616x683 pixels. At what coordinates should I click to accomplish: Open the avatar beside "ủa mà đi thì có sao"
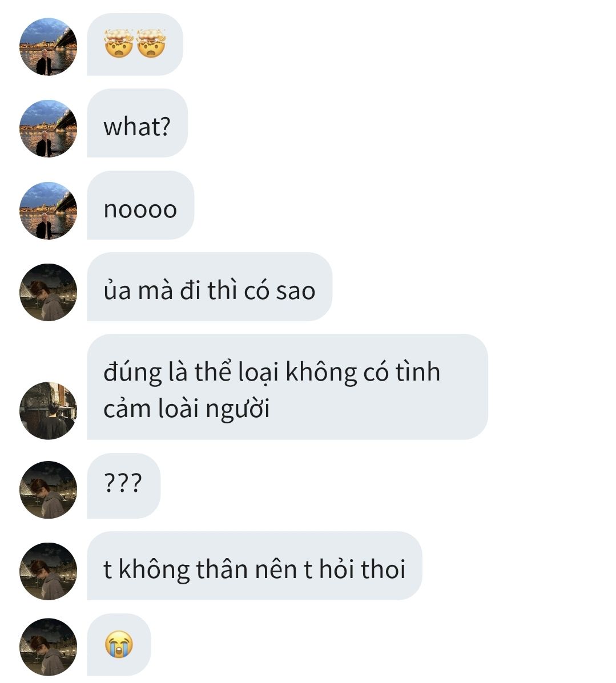pyautogui.click(x=49, y=292)
